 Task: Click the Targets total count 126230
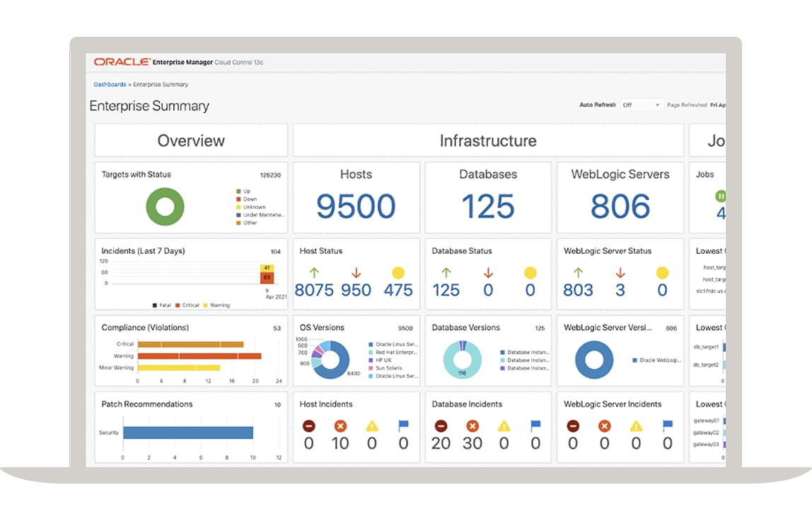pos(269,175)
